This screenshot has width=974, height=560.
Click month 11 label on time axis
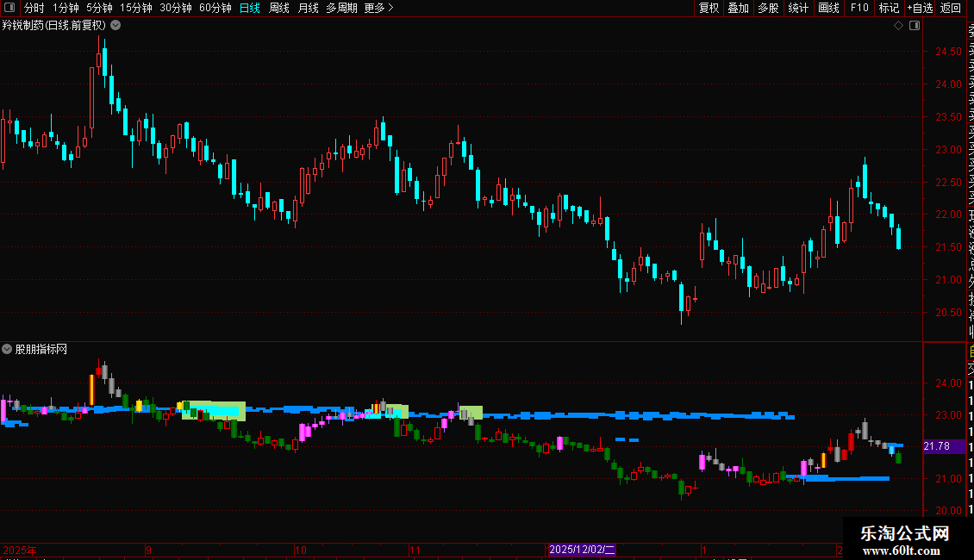[x=415, y=550]
